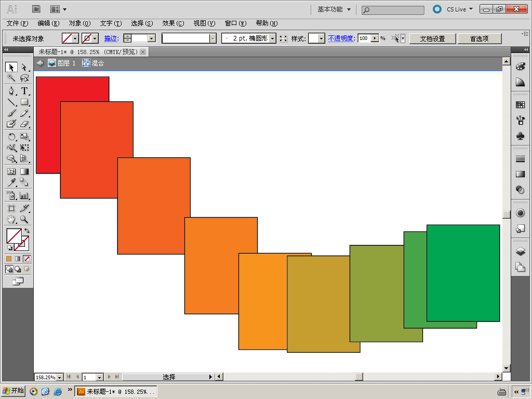Select the Gradient tool in toolbox
Viewport: 532px width, 399px height.
pos(24,171)
